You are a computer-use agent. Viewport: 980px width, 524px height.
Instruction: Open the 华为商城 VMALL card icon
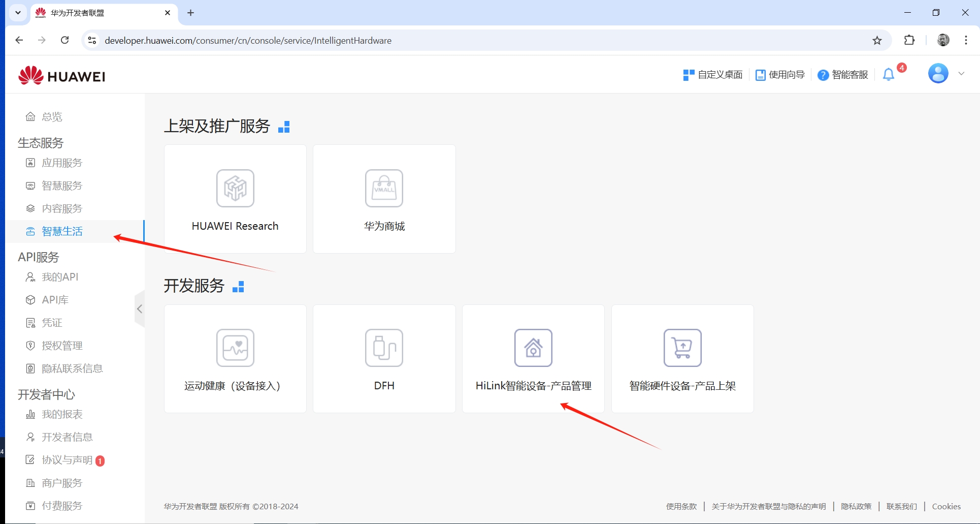[384, 188]
